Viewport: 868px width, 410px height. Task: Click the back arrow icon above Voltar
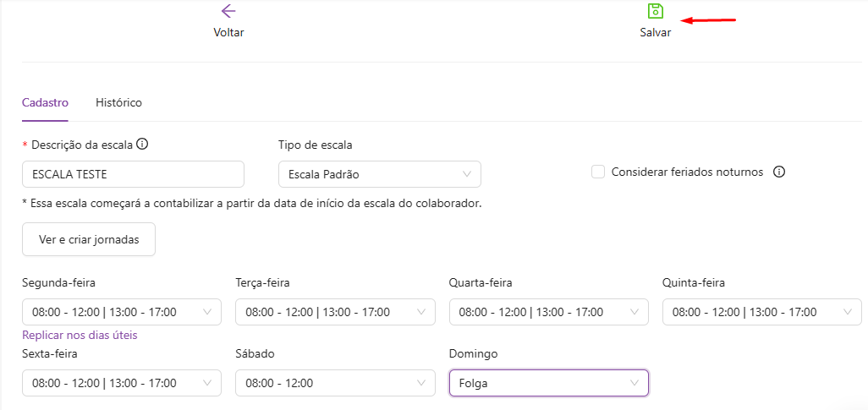[x=228, y=11]
